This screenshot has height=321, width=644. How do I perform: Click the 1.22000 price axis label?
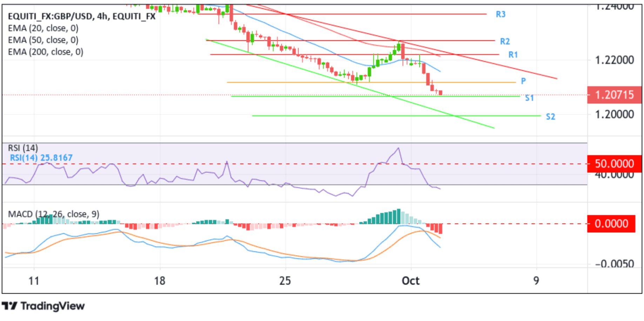click(x=615, y=60)
